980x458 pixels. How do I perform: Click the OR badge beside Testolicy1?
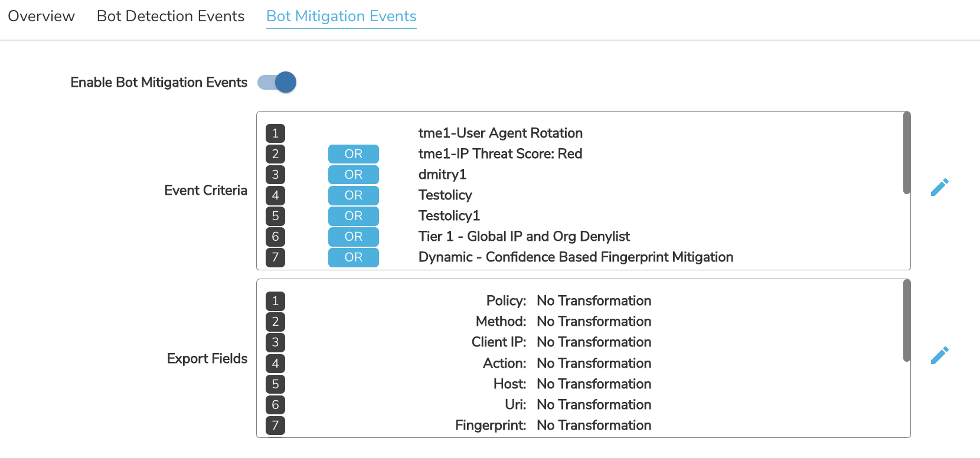point(354,216)
